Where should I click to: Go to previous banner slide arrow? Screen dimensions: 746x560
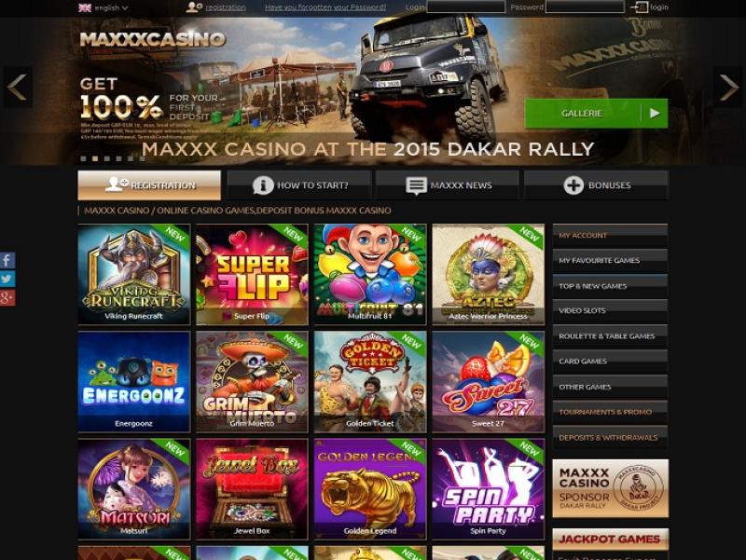click(18, 87)
